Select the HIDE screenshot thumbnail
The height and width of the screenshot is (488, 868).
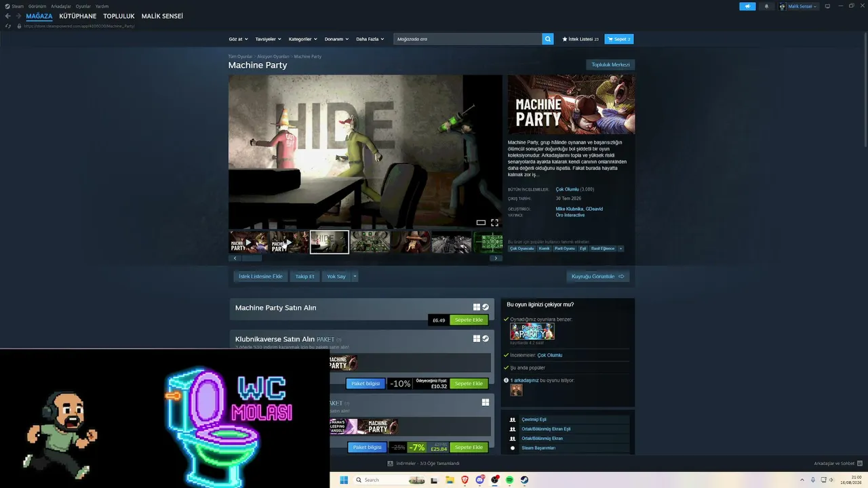click(330, 242)
